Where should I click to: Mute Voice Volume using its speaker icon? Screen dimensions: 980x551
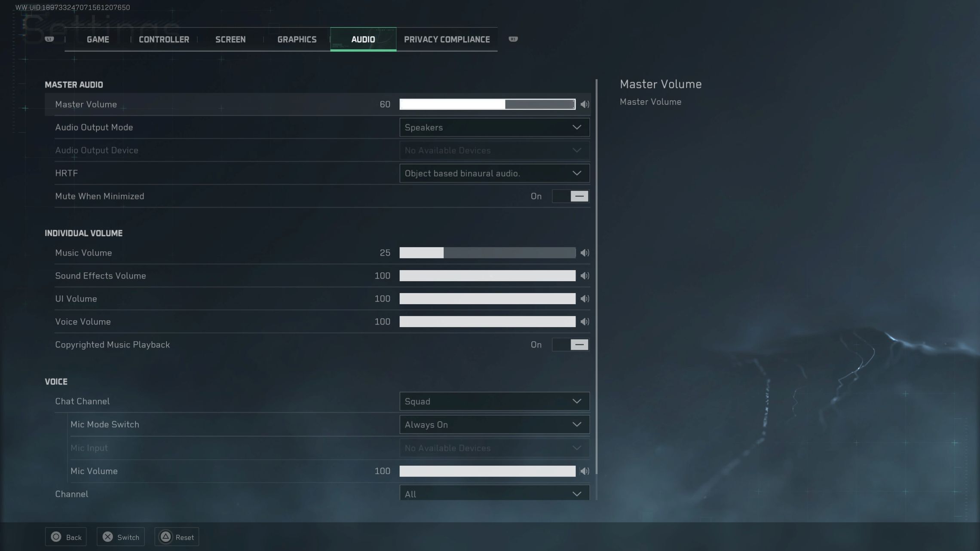click(x=585, y=322)
